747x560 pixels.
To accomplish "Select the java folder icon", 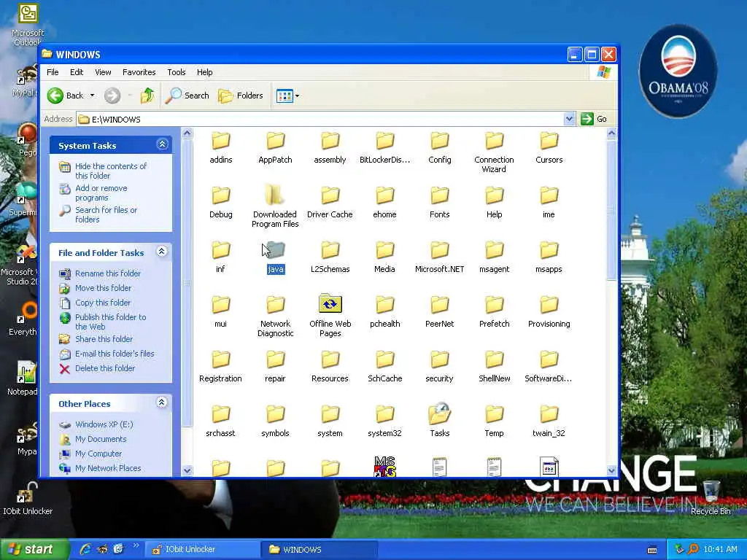I will 275,250.
